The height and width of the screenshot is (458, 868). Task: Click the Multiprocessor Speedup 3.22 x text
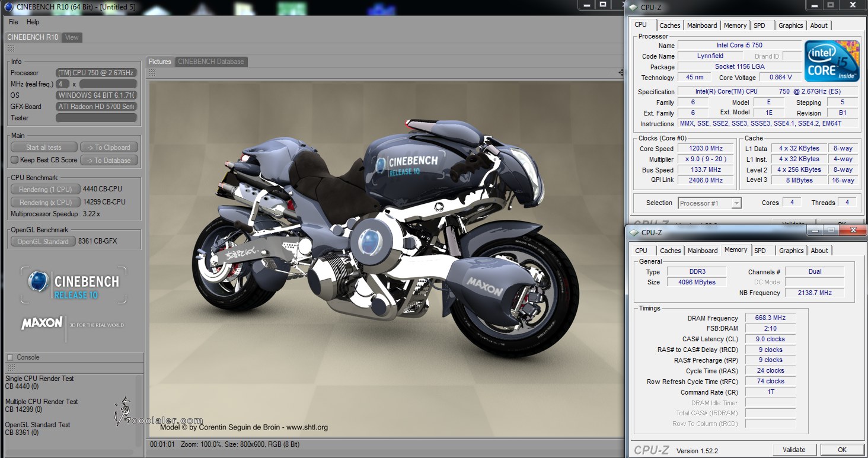[56, 213]
